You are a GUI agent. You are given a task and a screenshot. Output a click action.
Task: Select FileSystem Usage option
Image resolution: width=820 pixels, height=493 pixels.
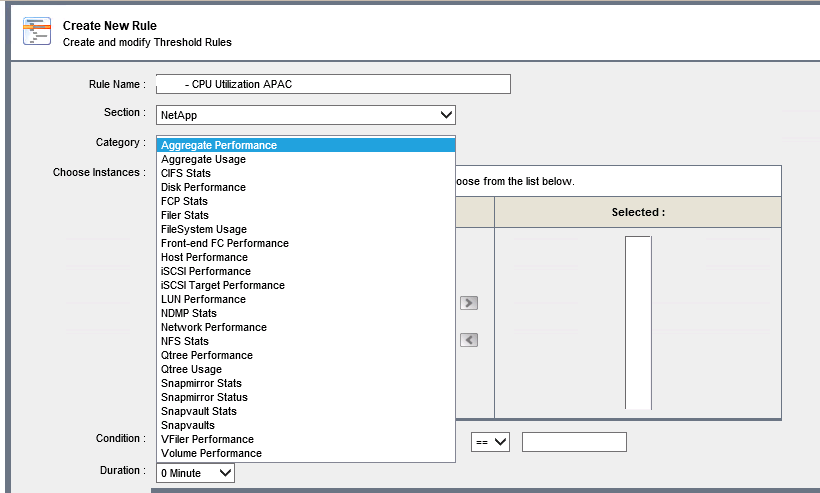click(306, 230)
